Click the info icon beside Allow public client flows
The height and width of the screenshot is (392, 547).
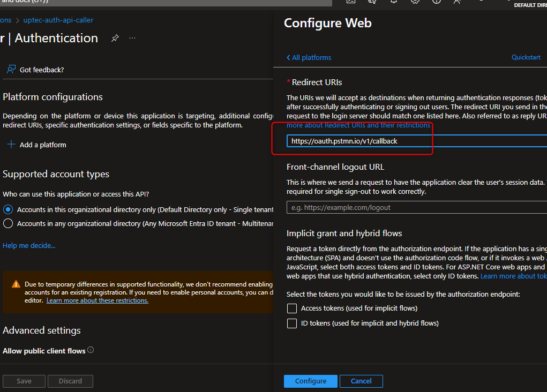point(91,350)
